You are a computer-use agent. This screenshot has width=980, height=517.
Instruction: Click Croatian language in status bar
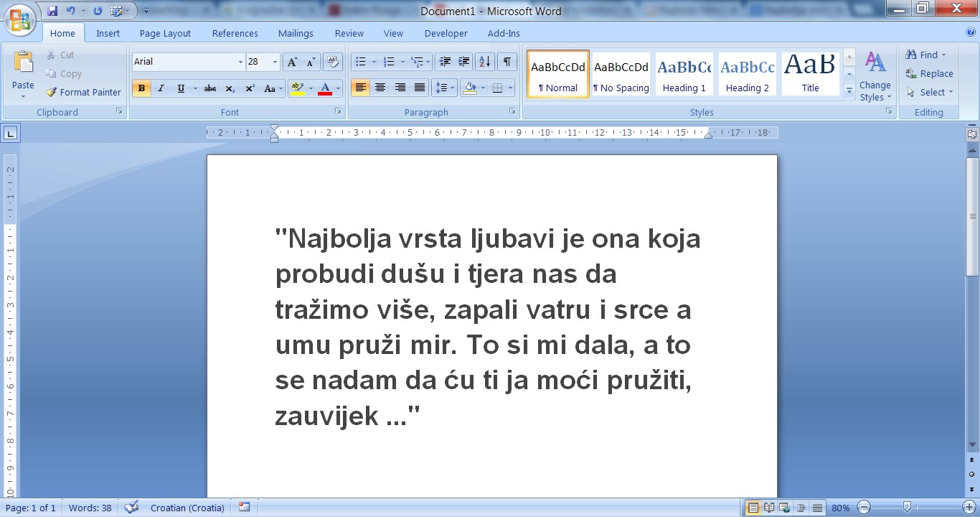pos(187,507)
